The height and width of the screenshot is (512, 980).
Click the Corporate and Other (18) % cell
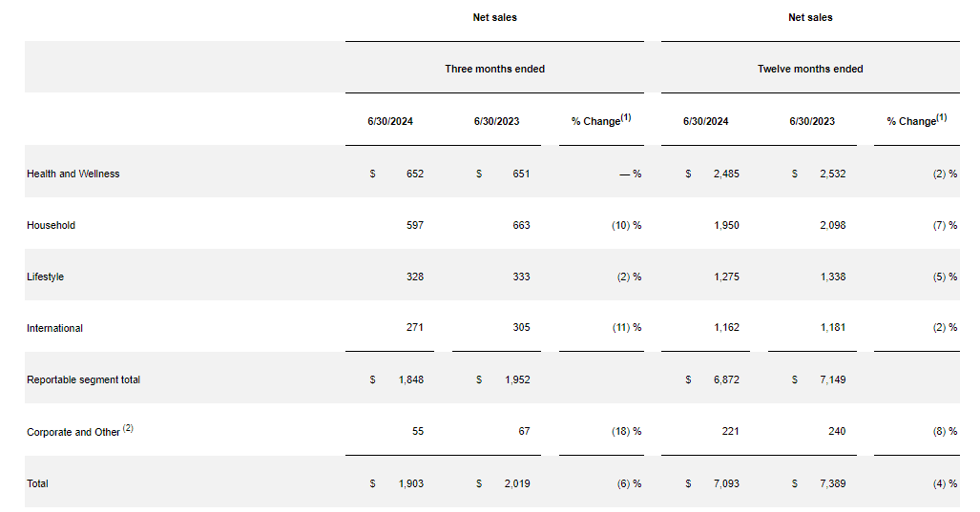(x=626, y=431)
